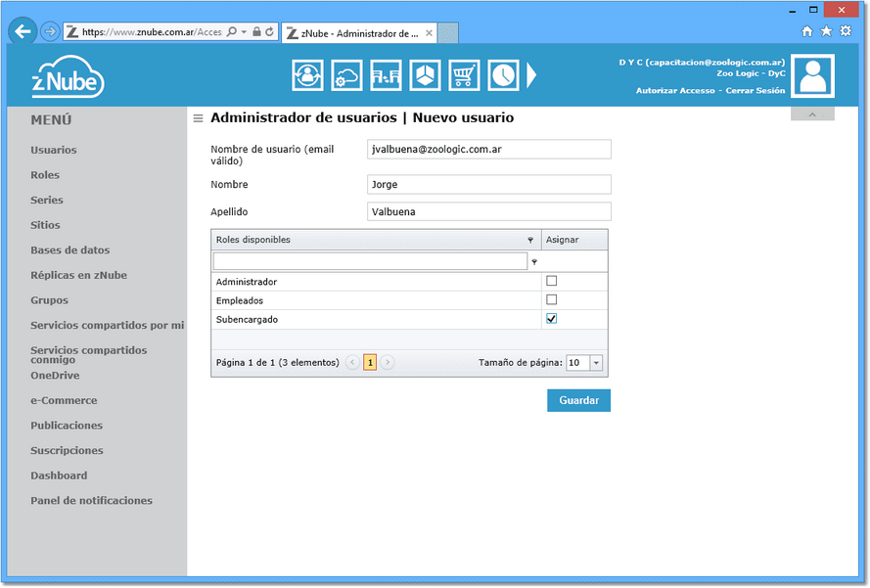Toggle the hamburger menu icon beside title
The image size is (870, 588).
tap(198, 118)
